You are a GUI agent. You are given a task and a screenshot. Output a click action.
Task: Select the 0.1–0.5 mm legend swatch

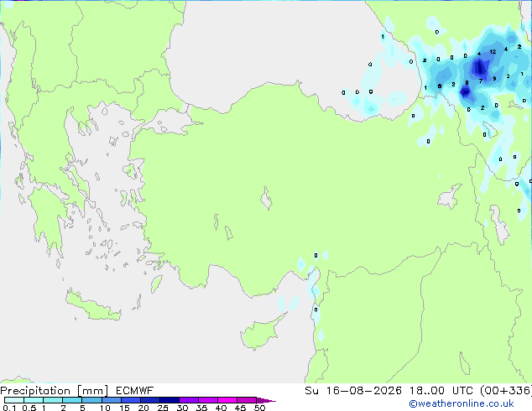(x=14, y=400)
